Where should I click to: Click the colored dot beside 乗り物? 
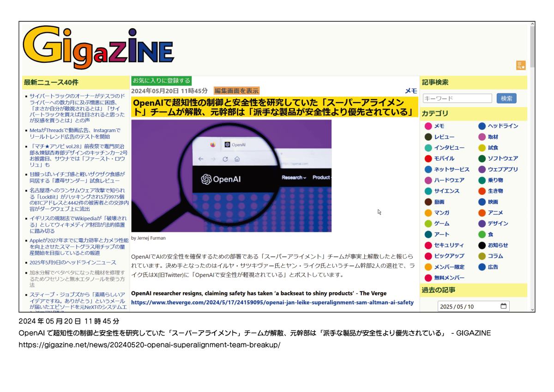pos(482,180)
